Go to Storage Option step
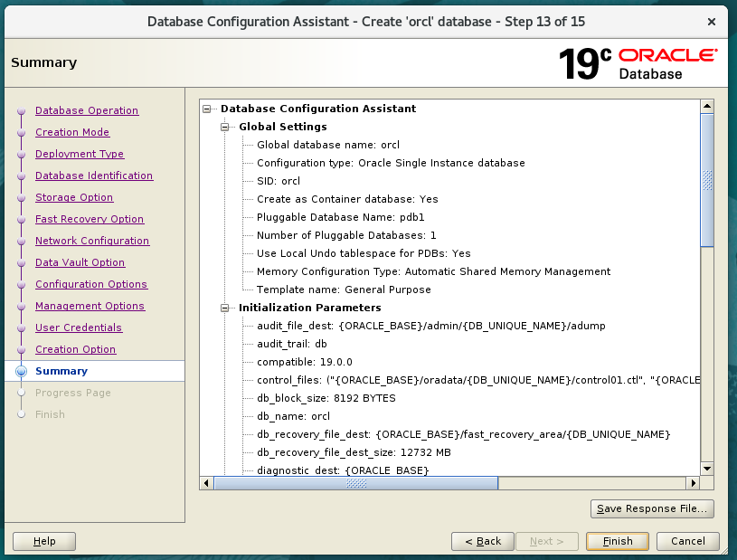This screenshot has width=737, height=560. tap(74, 197)
